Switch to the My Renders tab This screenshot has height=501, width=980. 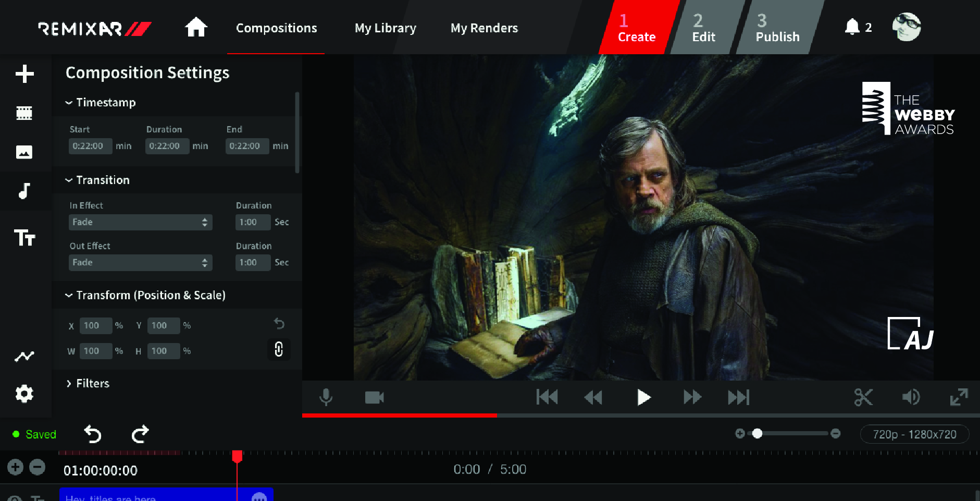pyautogui.click(x=484, y=28)
